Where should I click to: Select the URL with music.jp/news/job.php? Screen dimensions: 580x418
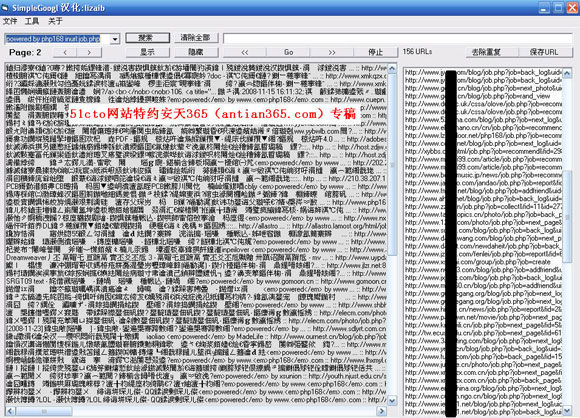pos(483,175)
